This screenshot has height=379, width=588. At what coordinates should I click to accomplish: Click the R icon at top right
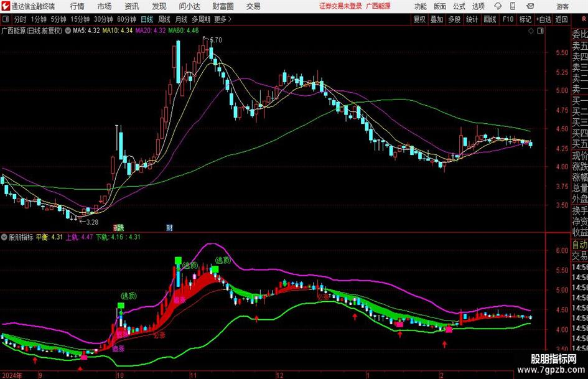(584, 19)
